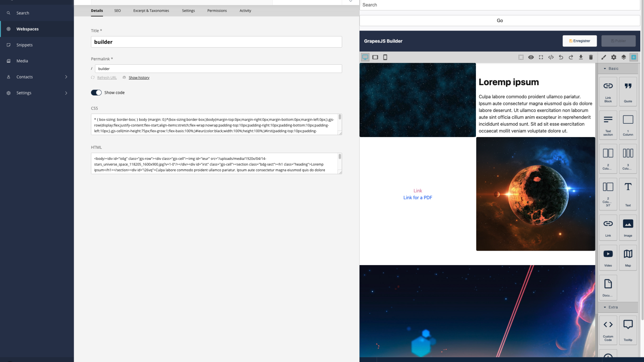Open the Excerpt & Taxonomies tab
The height and width of the screenshot is (362, 644).
tap(151, 11)
